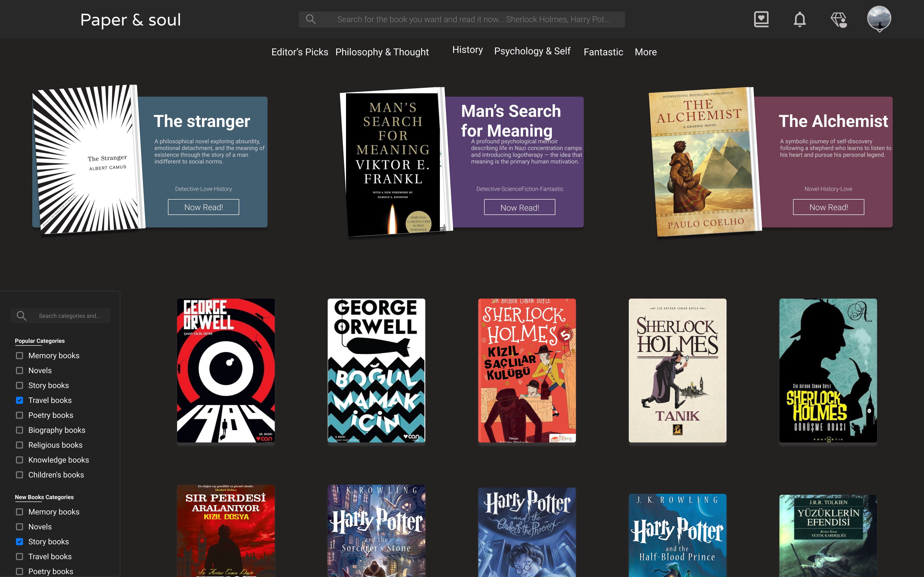This screenshot has width=924, height=577.
Task: Uncheck Travel books in Popular Categories
Action: pos(19,400)
